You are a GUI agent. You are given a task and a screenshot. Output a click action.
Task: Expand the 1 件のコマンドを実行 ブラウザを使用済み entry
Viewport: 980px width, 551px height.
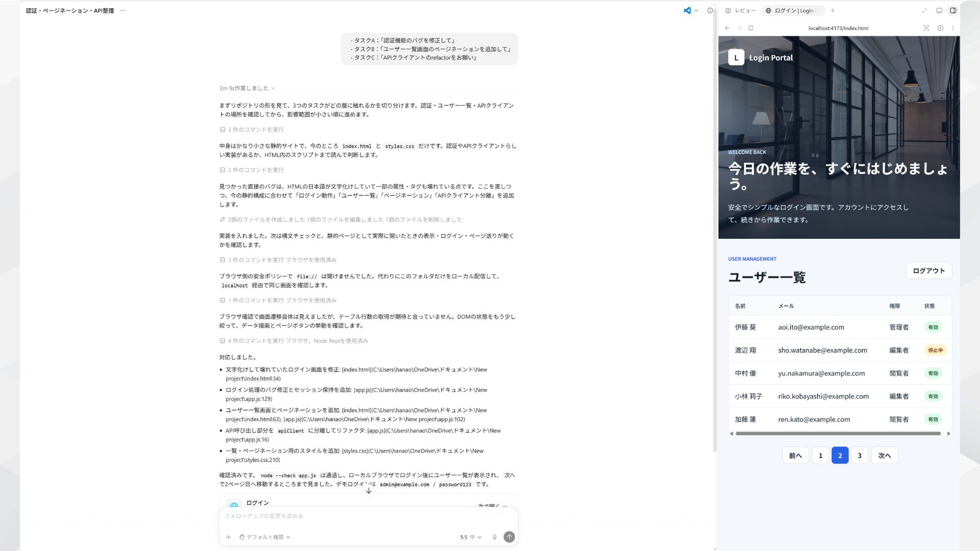278,300
